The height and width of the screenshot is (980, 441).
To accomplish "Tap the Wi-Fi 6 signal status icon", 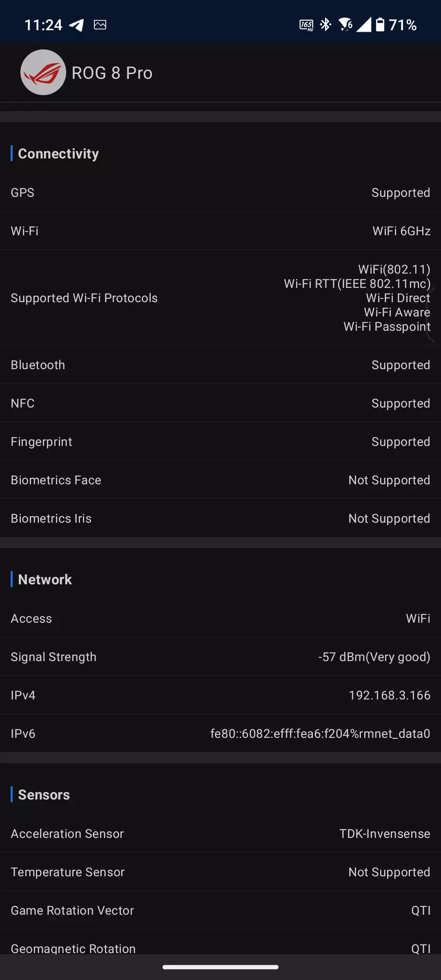I will pos(345,25).
